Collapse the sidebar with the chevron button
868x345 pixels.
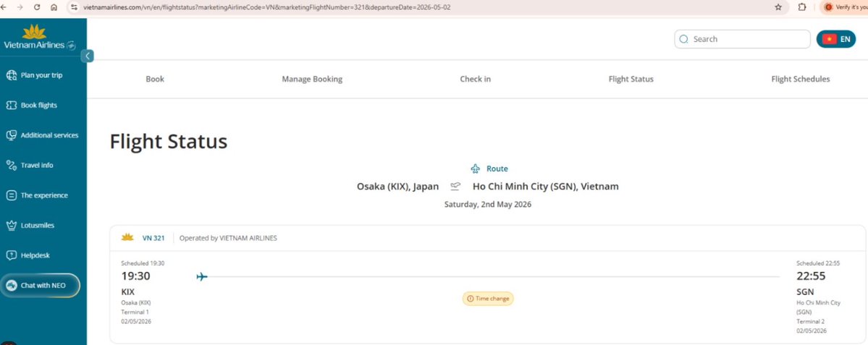(x=88, y=56)
